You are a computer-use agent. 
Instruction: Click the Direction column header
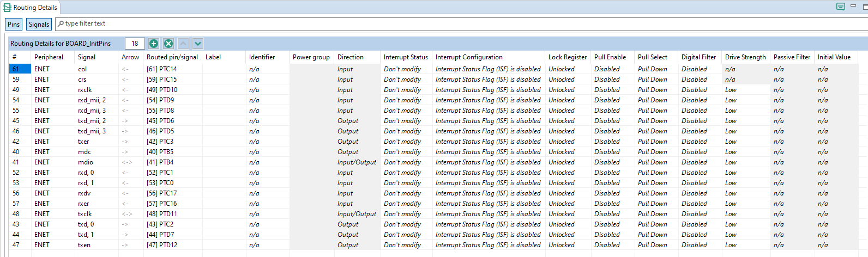[358, 57]
